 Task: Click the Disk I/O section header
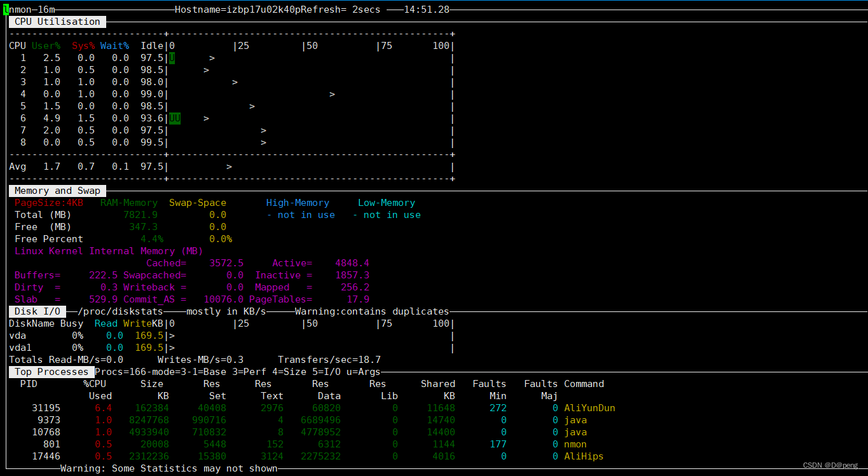pos(38,311)
